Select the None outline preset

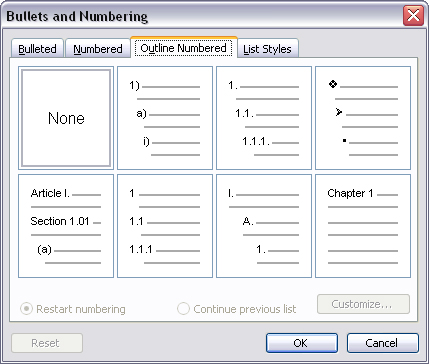coord(66,118)
